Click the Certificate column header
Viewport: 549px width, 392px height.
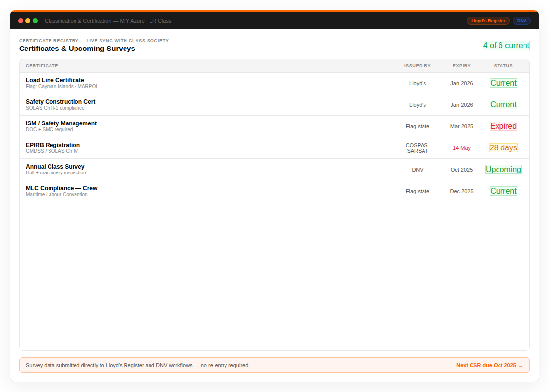pos(42,66)
